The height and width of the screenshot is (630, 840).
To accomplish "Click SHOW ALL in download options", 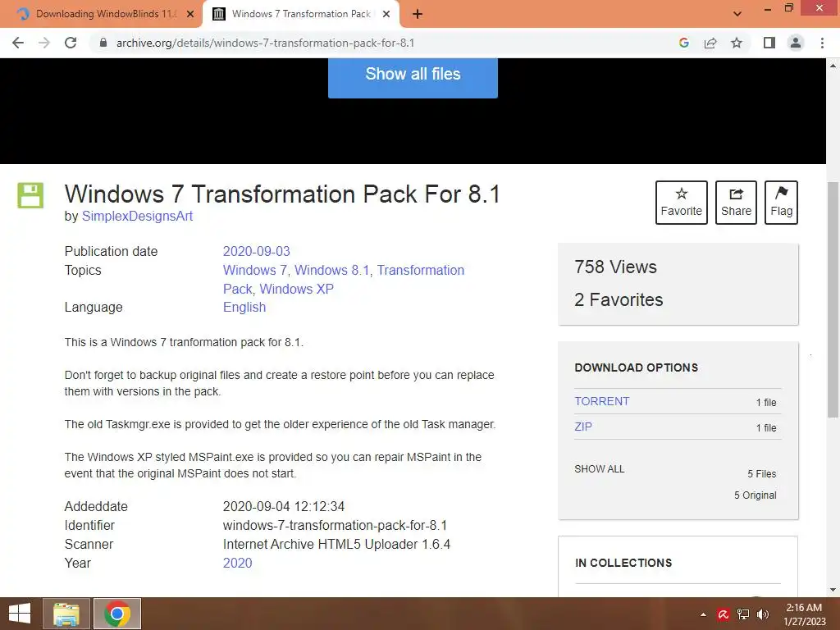I will point(599,468).
